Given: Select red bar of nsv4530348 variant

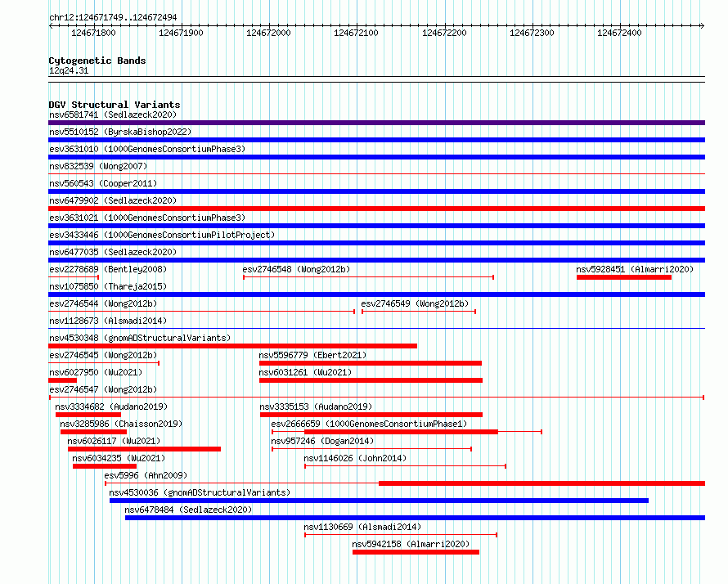Looking at the screenshot, I should click(232, 346).
